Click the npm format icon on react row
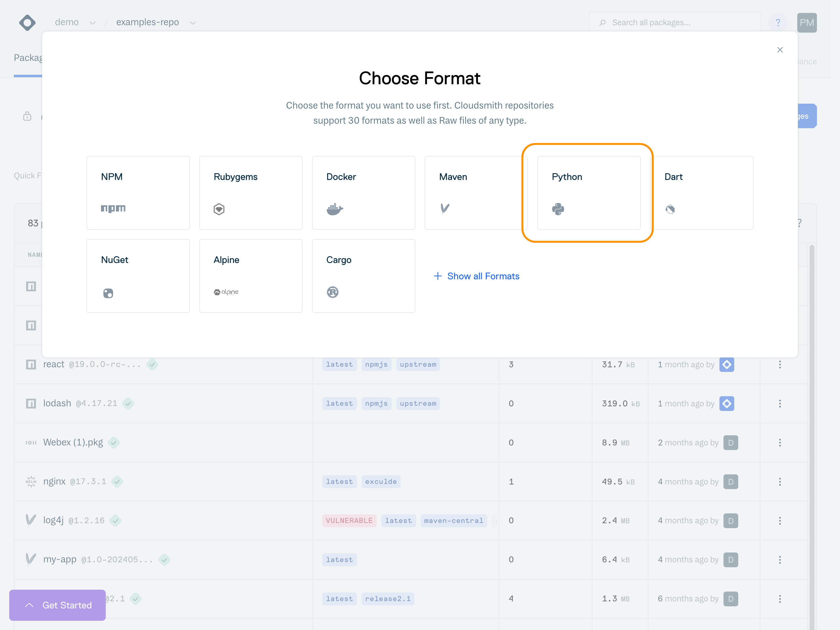The width and height of the screenshot is (840, 630). pos(31,365)
